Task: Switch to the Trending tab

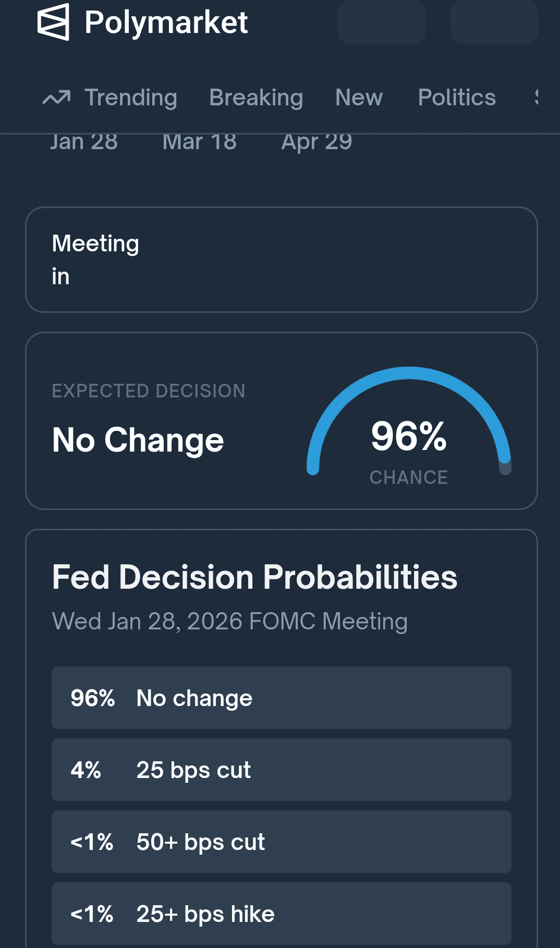Action: 131,98
